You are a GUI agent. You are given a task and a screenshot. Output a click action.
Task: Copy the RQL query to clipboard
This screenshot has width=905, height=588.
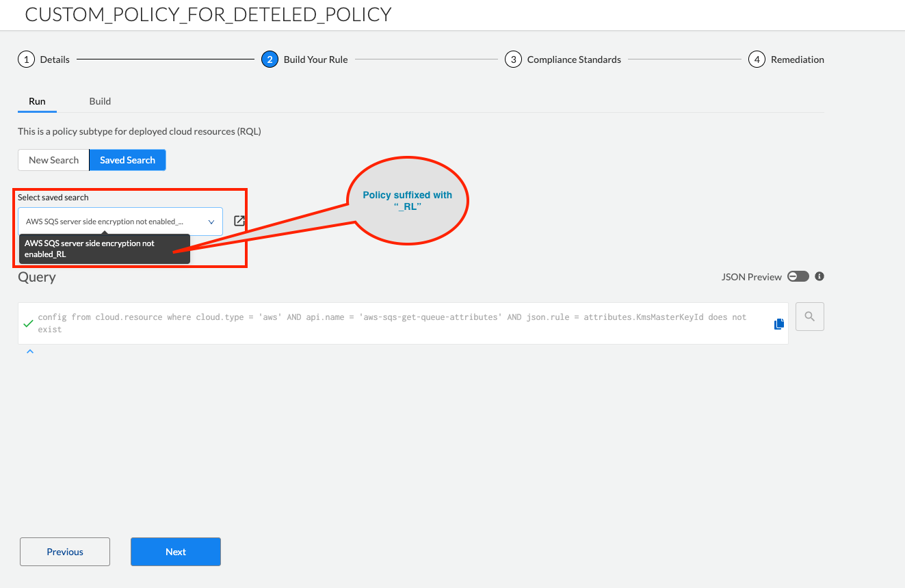tap(778, 324)
